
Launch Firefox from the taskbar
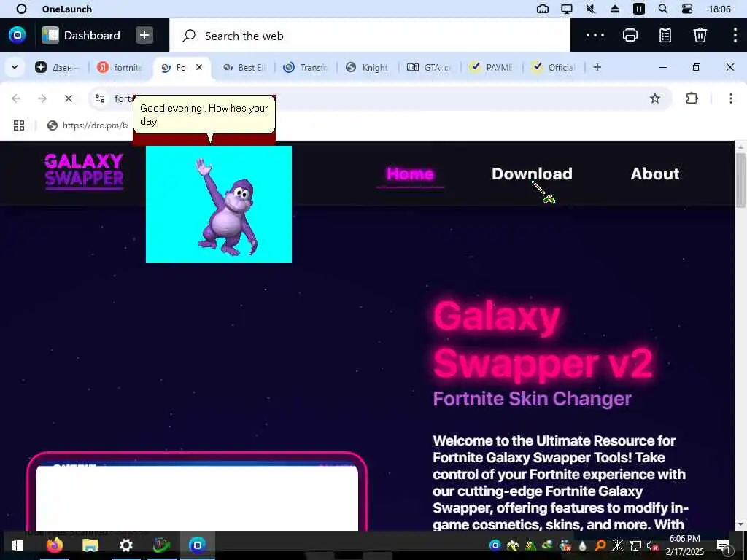tap(54, 545)
